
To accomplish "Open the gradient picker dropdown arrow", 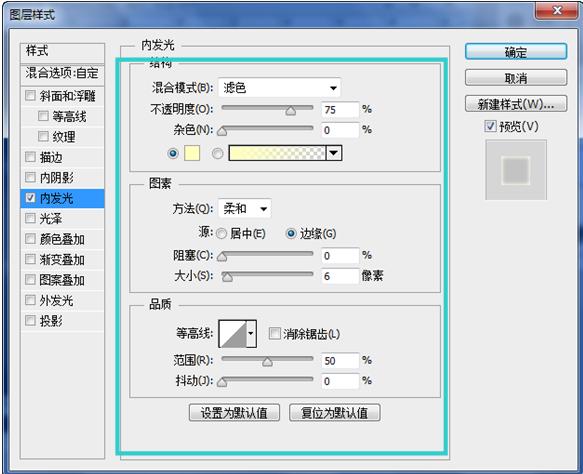I will click(334, 153).
